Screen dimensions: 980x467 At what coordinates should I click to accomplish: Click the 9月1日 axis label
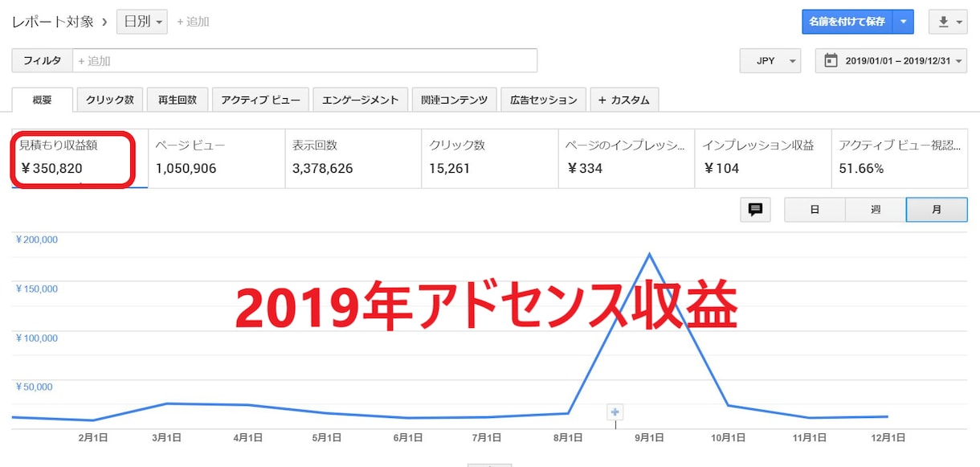[x=649, y=438]
